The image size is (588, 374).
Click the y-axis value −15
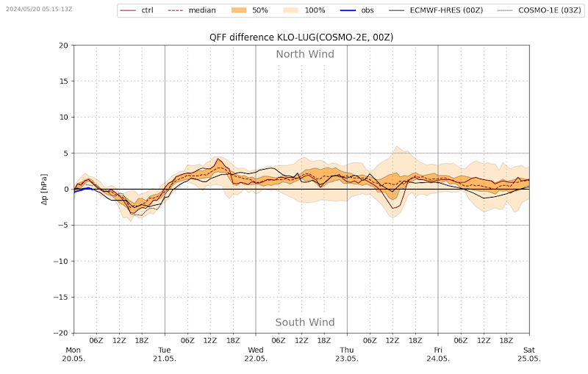(61, 297)
